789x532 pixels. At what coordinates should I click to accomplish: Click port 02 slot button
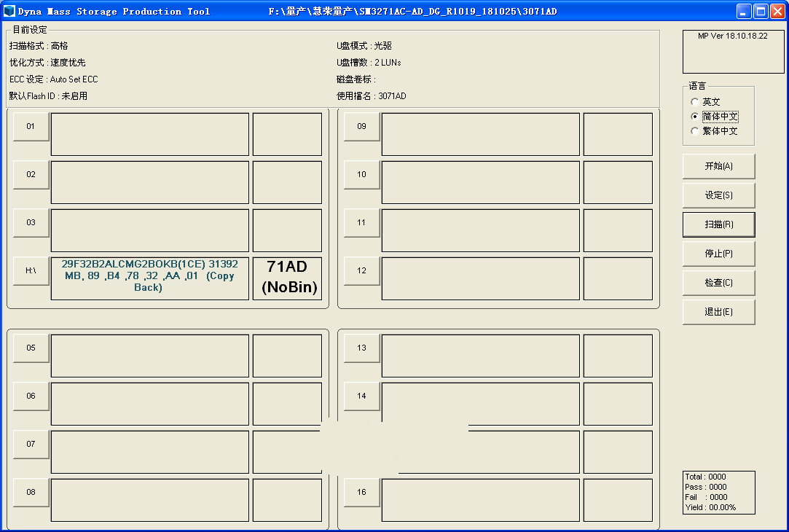[31, 175]
